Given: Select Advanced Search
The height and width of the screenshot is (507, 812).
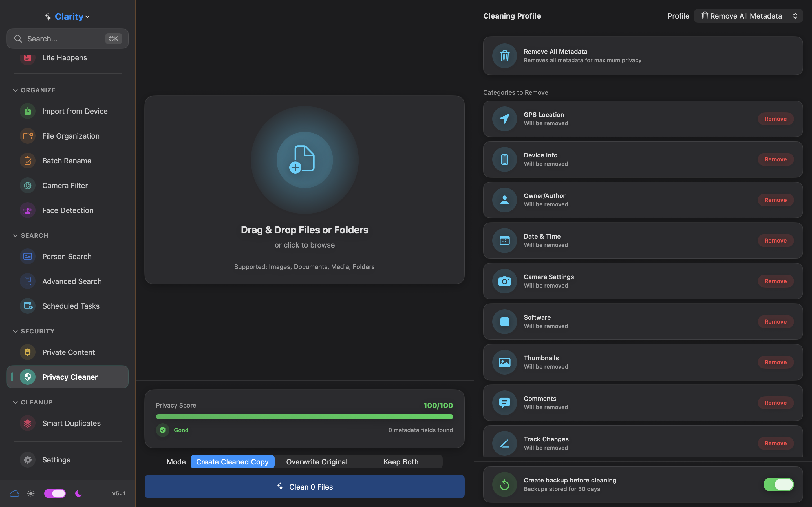Looking at the screenshot, I should click(72, 281).
